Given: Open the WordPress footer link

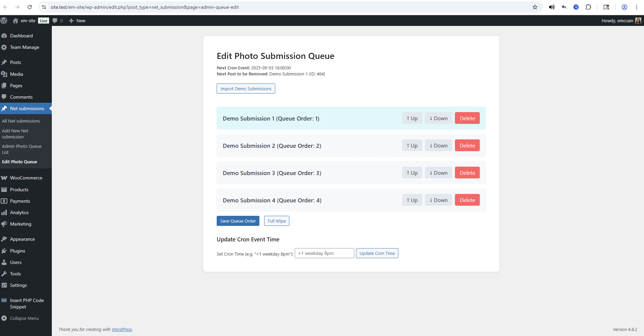Looking at the screenshot, I should (x=122, y=329).
